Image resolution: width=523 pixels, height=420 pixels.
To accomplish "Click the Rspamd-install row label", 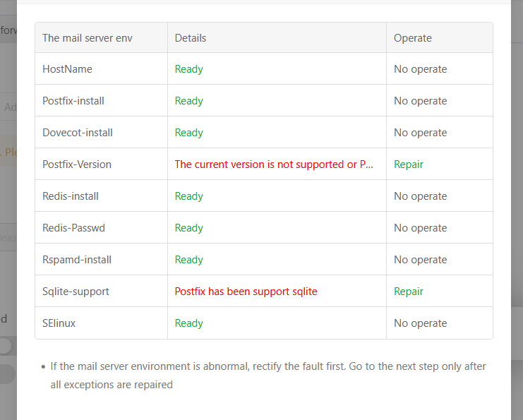I will click(x=77, y=260).
